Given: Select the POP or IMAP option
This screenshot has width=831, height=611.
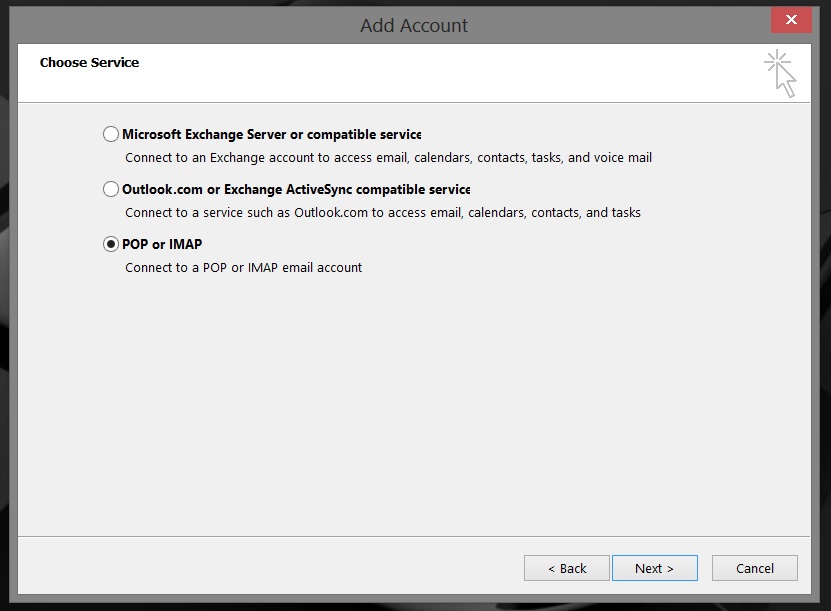Looking at the screenshot, I should [x=109, y=243].
